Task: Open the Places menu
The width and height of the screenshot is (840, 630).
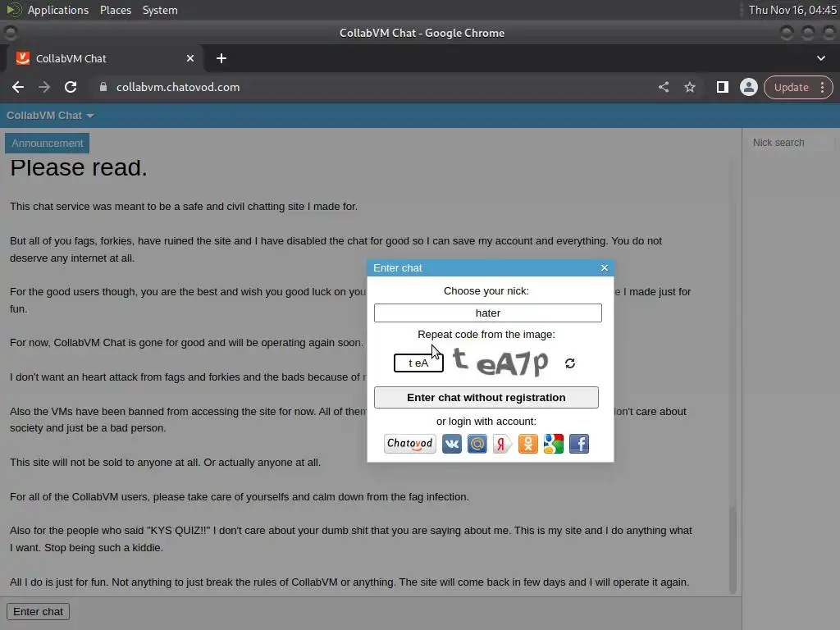Action: 116,10
